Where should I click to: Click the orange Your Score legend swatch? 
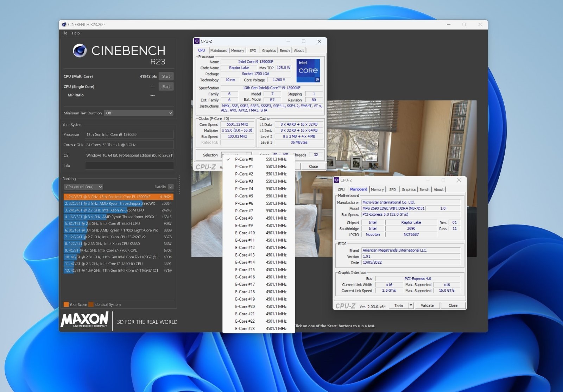(66, 304)
